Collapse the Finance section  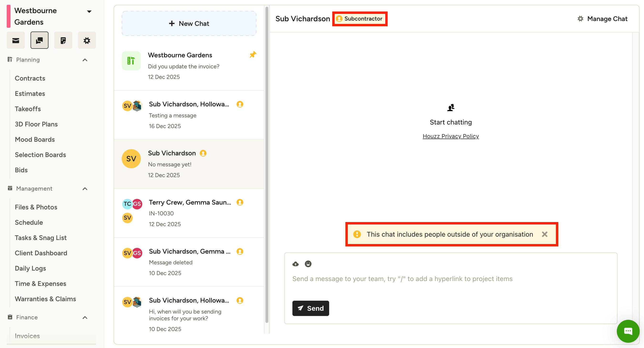(x=85, y=318)
